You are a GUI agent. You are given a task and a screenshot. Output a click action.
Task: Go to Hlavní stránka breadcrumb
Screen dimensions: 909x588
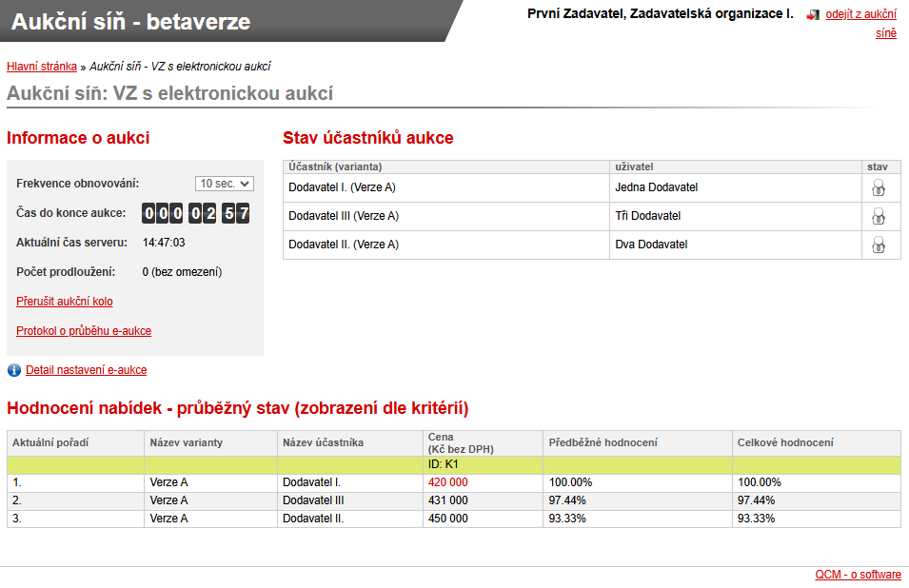pos(42,67)
